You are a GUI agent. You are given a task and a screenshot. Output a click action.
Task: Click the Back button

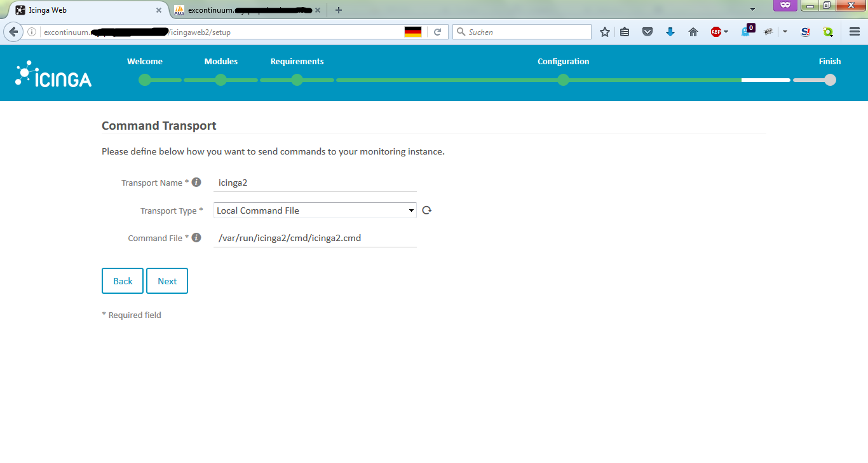(123, 281)
